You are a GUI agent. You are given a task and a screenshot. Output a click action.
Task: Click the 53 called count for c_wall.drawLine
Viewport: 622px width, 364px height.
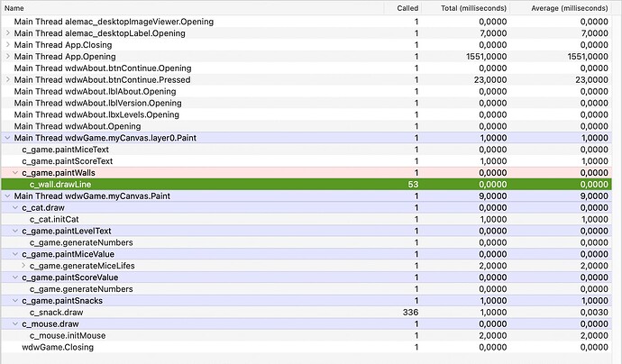point(413,185)
